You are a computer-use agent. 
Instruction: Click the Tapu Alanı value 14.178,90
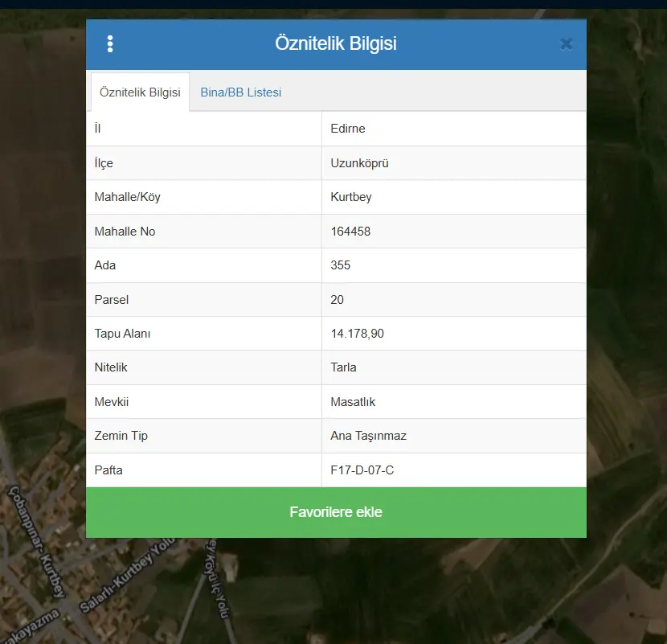point(358,334)
